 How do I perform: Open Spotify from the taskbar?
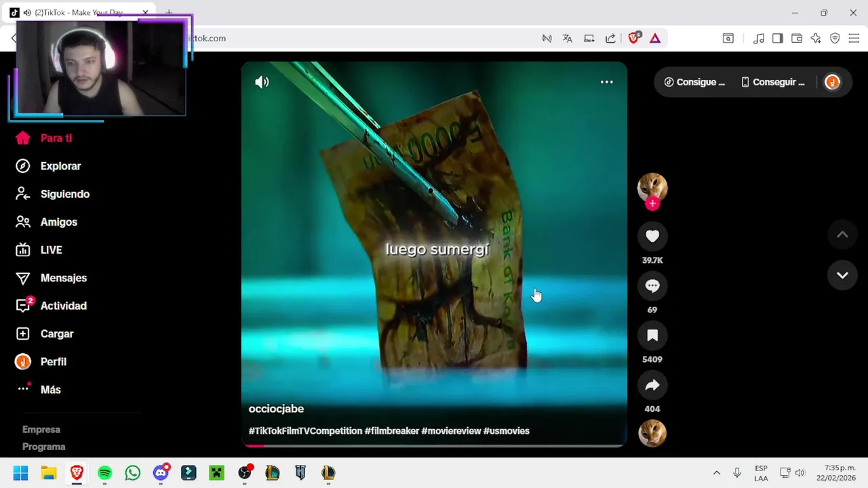pos(104,472)
